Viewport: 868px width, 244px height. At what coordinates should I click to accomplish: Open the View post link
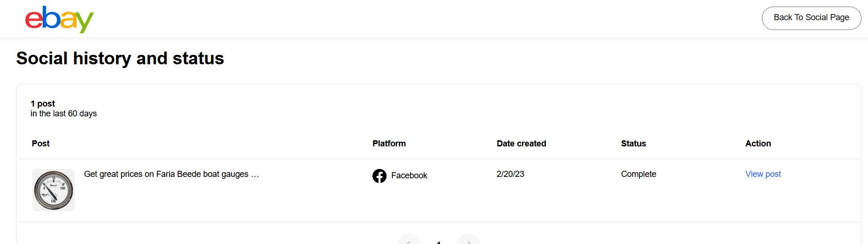click(763, 174)
